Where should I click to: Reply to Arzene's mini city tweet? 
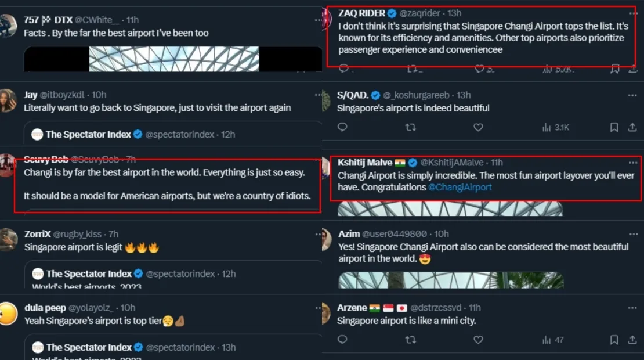coord(342,340)
